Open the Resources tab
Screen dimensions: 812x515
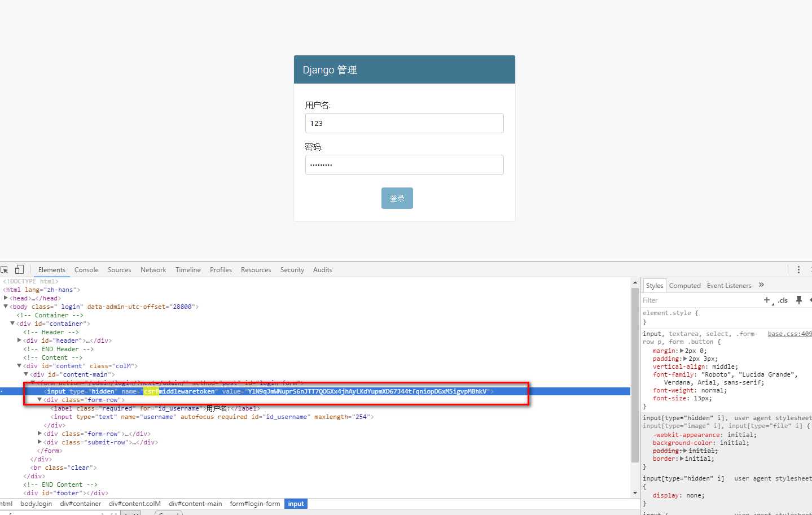pos(256,270)
